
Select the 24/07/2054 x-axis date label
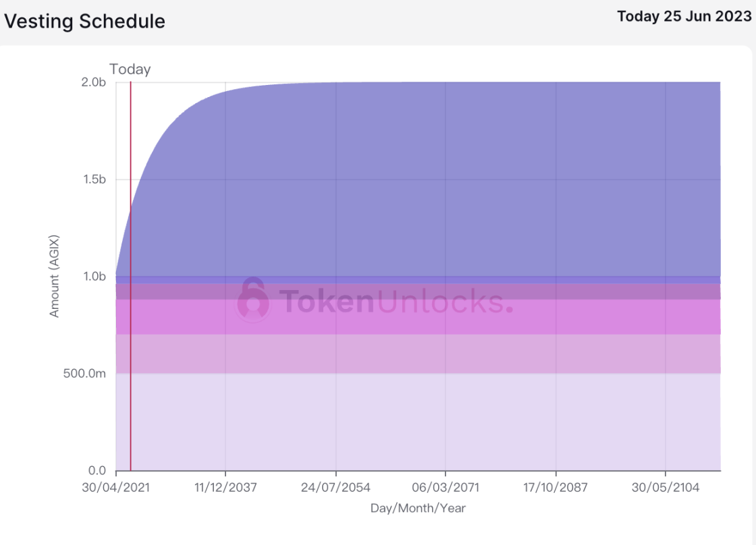pyautogui.click(x=335, y=487)
